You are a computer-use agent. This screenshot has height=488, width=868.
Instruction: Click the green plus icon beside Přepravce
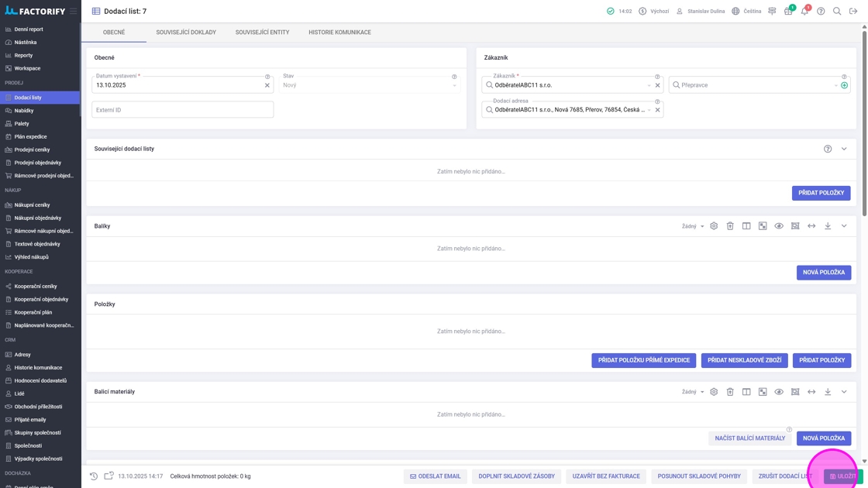coord(844,85)
